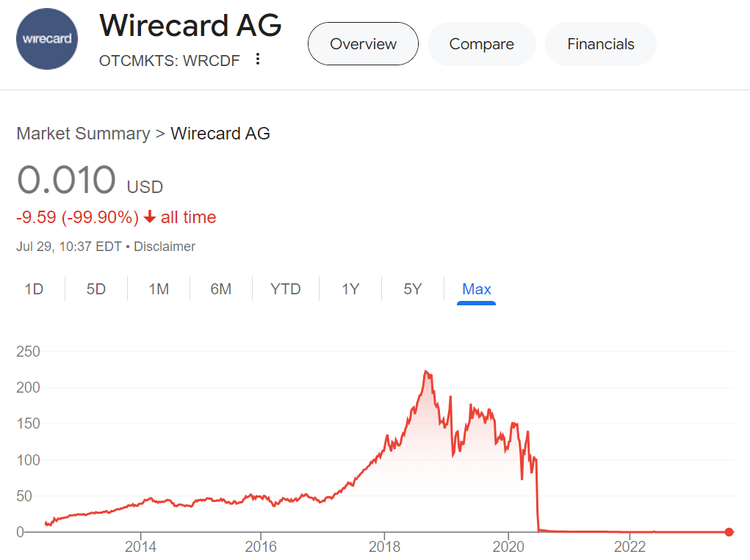Open the Disclaimer link

coord(165,247)
